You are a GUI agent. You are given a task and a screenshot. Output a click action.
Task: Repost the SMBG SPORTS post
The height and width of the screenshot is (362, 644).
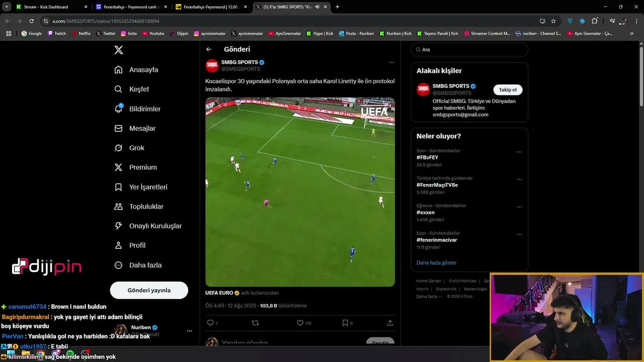[255, 323]
